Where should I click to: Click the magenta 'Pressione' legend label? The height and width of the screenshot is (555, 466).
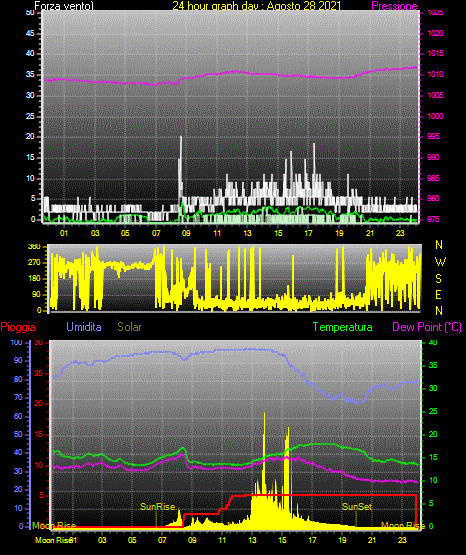tap(394, 6)
